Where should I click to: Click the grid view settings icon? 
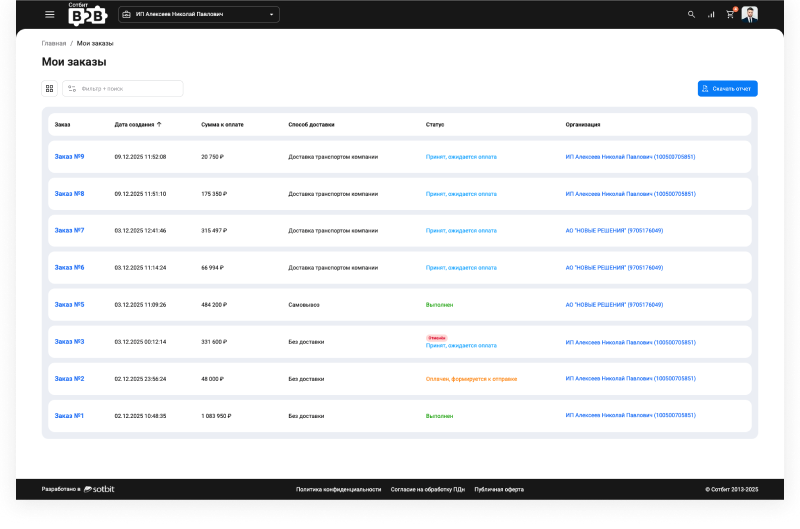click(49, 89)
